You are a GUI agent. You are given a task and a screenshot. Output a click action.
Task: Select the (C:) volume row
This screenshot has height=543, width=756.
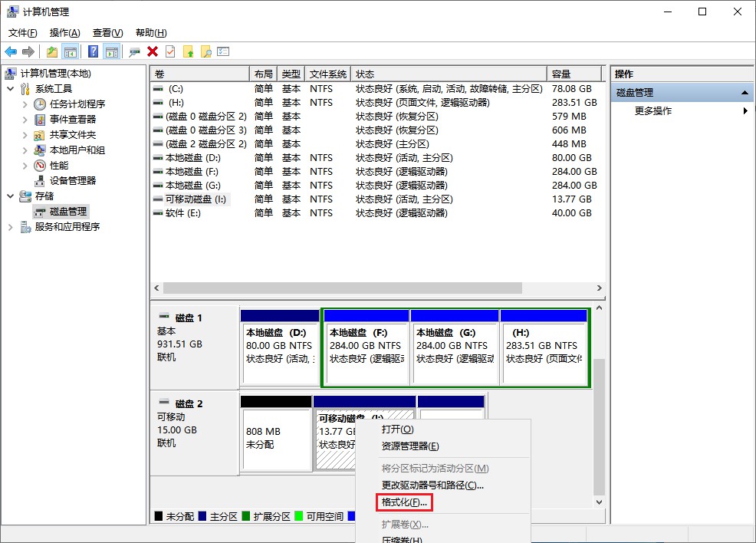pos(377,89)
